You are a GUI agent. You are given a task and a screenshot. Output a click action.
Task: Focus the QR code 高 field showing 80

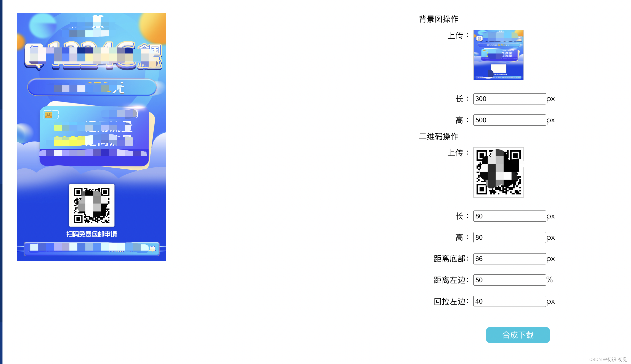(509, 237)
